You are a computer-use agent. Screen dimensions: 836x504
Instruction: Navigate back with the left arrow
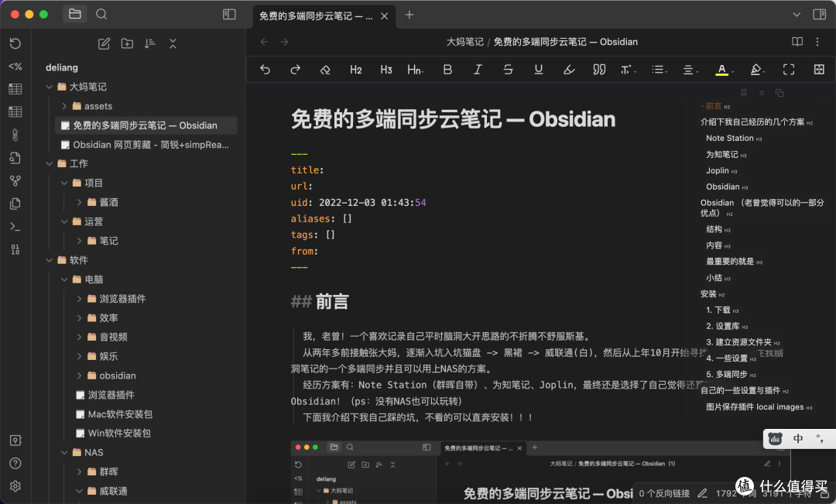265,42
